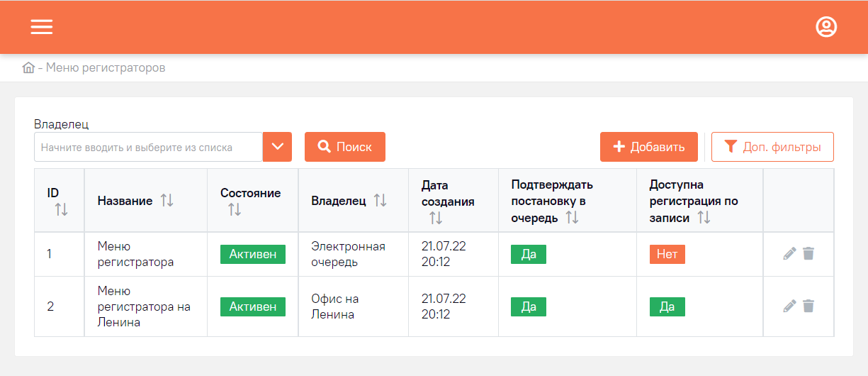Go to home via house icon
Image resolution: width=868 pixels, height=376 pixels.
click(29, 68)
